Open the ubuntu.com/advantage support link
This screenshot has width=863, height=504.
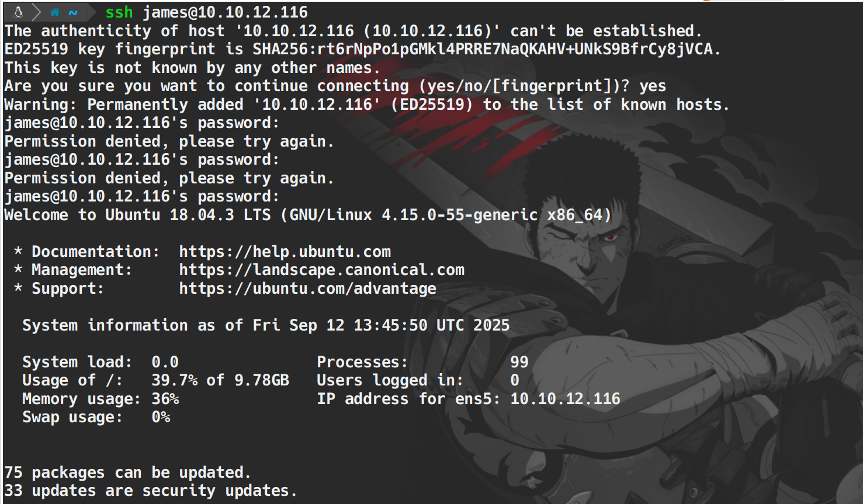[307, 289]
